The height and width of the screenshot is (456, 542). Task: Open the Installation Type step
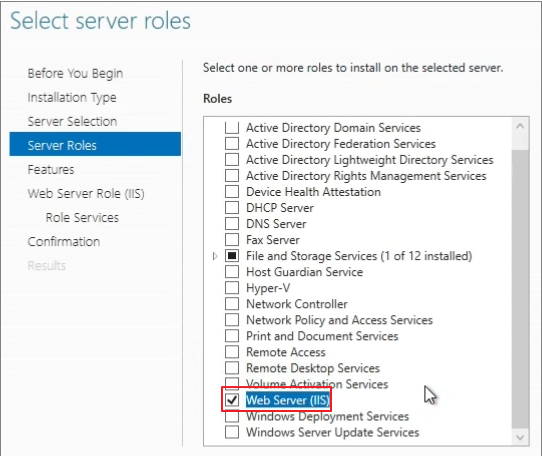point(72,98)
